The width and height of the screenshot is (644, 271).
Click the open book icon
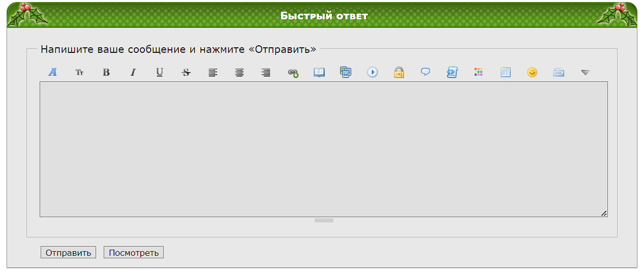point(319,72)
